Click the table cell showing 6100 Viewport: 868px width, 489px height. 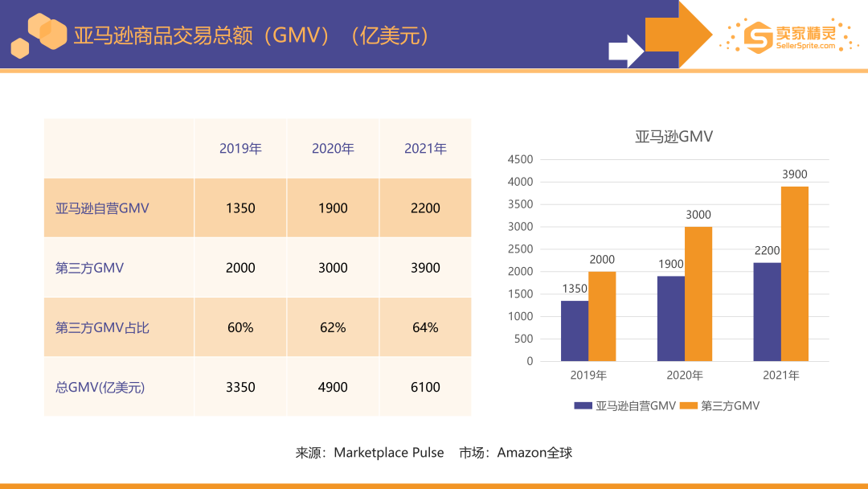tap(425, 387)
